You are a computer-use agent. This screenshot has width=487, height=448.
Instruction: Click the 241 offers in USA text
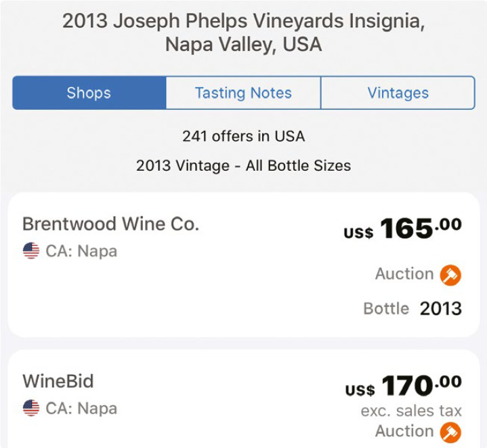pyautogui.click(x=244, y=136)
